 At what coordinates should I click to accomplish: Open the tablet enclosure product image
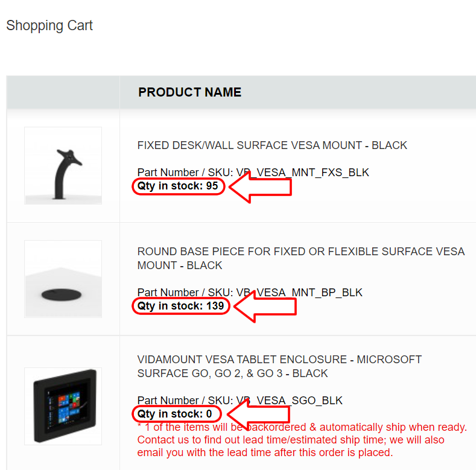click(x=63, y=406)
